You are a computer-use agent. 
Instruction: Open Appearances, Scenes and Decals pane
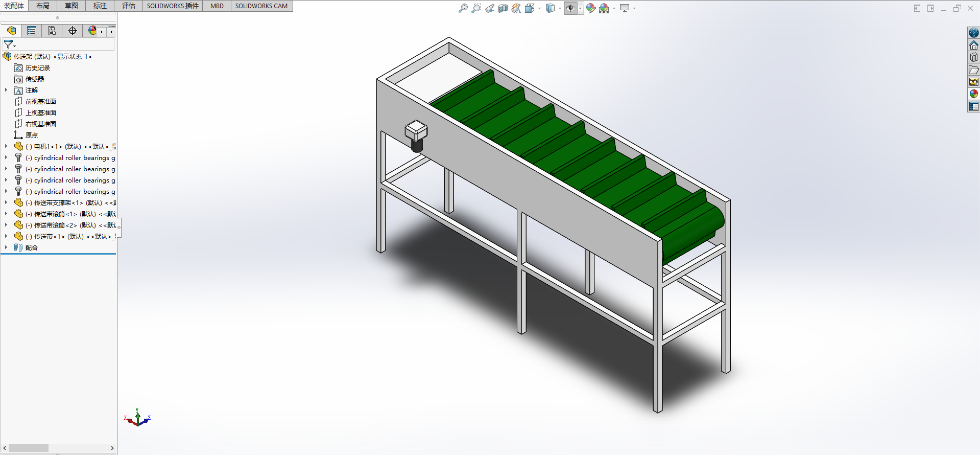tap(974, 94)
